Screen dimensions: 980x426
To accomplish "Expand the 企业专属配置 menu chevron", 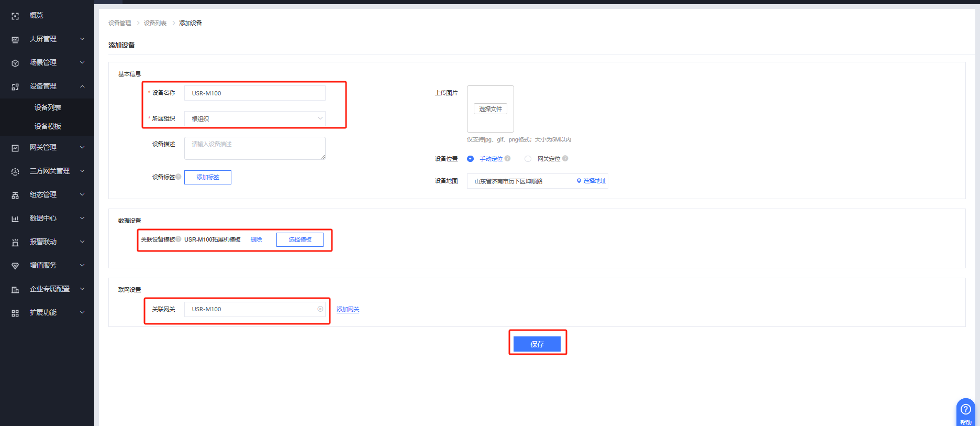I will [82, 289].
